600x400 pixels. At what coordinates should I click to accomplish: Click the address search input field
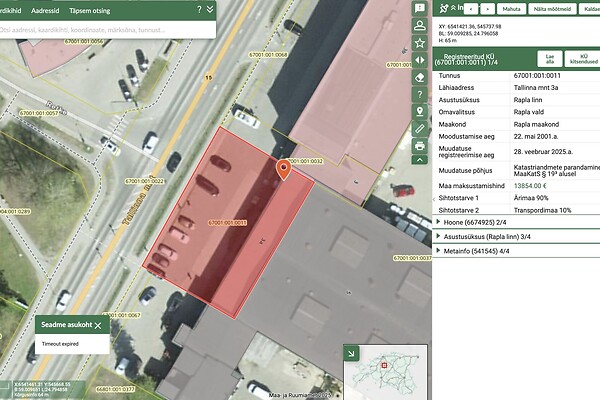tap(100, 29)
